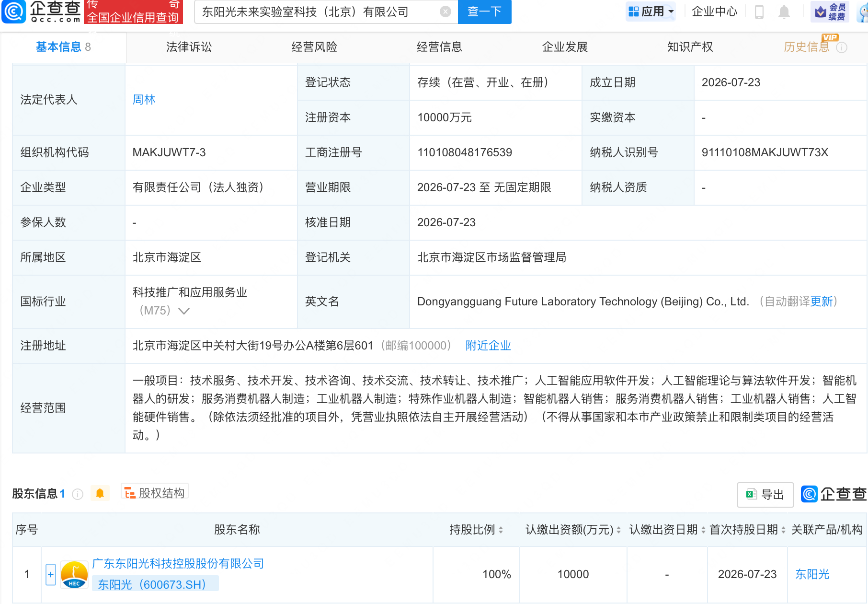Screen dimensions: 868x604
Task: Open legal representative 周林 profile
Action: 144,100
